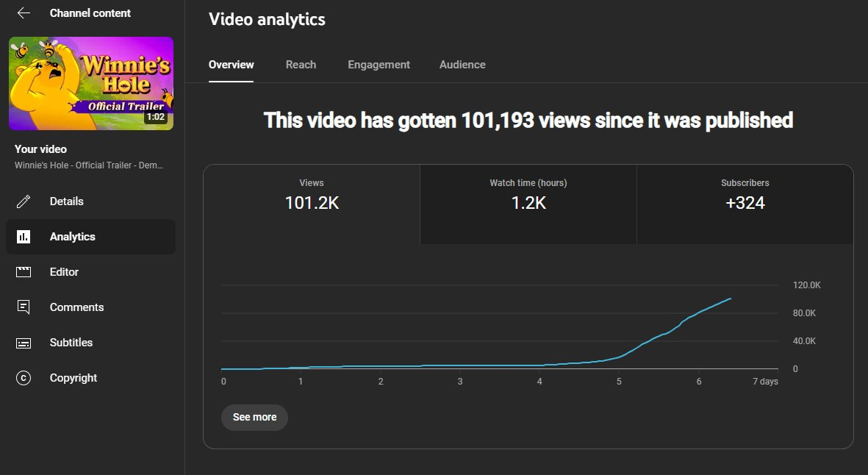The image size is (868, 475).
Task: Select the Audience tab
Action: click(462, 65)
